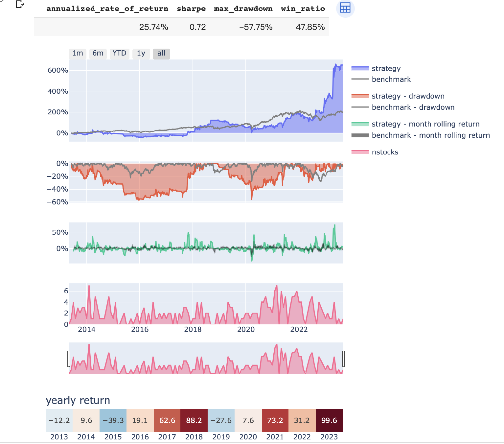Toggle the strategy legend entry
Image resolution: width=504 pixels, height=444 pixels.
(386, 68)
